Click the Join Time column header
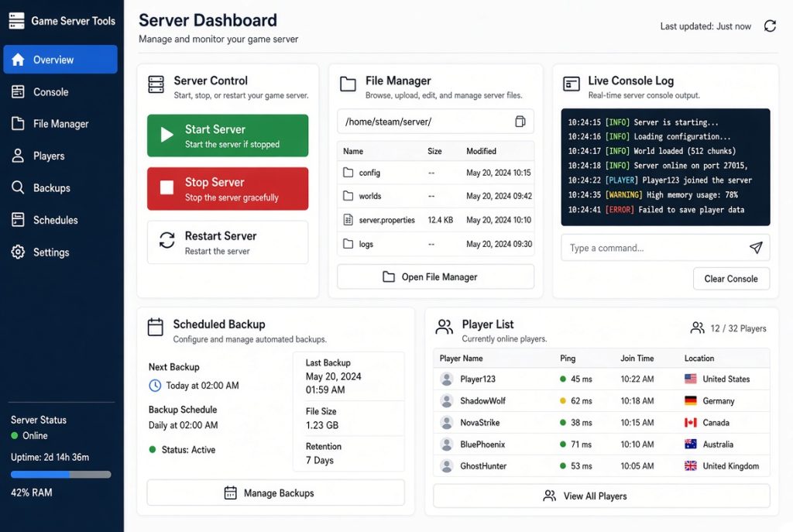 point(637,358)
